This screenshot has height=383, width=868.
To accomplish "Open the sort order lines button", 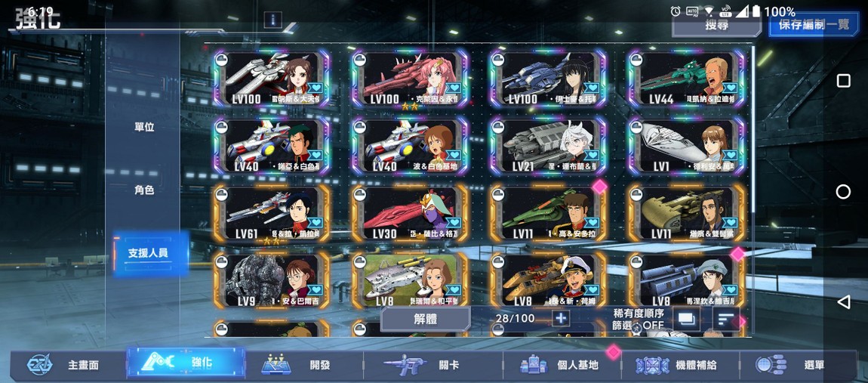I will click(726, 320).
